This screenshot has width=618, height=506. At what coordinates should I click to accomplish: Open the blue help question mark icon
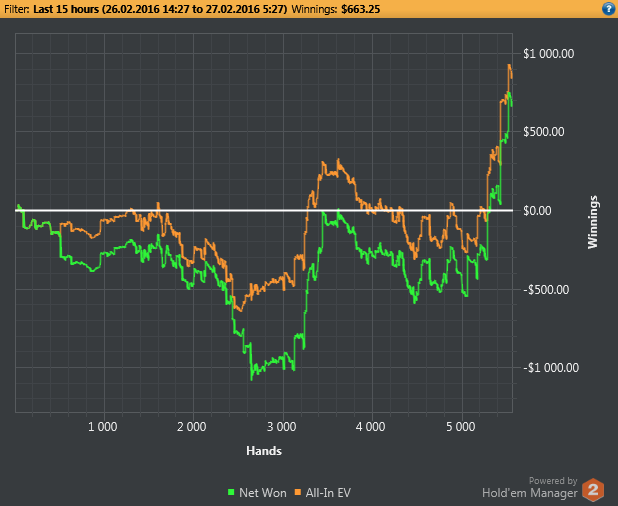(609, 8)
